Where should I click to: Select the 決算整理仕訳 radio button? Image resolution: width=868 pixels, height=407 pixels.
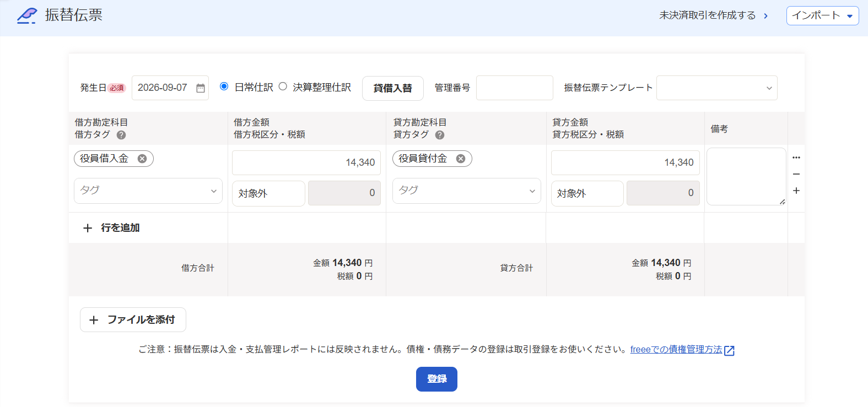coord(283,86)
